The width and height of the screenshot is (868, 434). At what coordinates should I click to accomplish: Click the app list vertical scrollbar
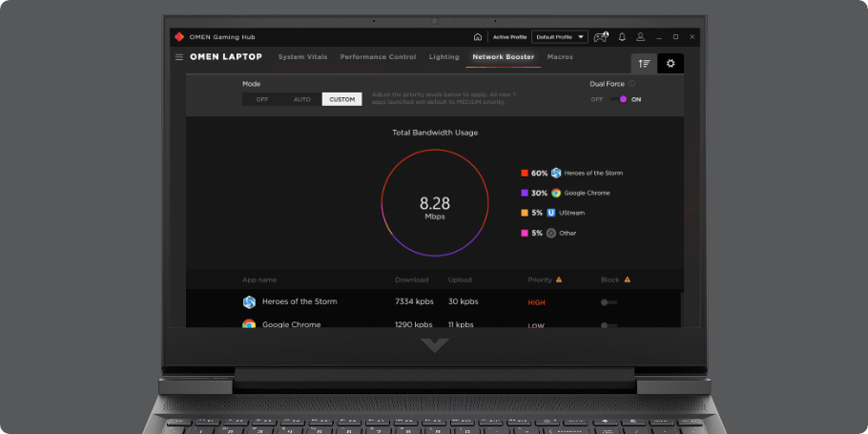point(681,310)
